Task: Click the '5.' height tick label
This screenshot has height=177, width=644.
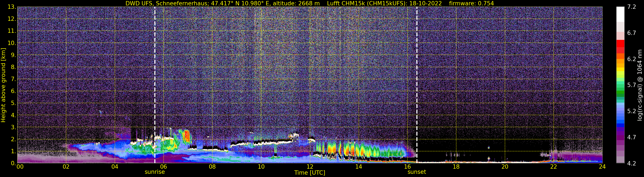Action: (x=13, y=103)
